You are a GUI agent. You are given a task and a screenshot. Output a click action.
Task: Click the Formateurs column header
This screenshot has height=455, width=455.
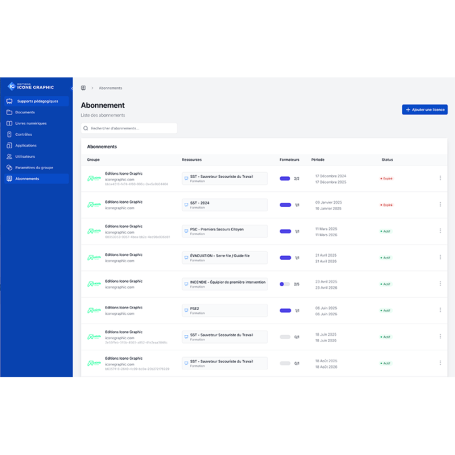click(x=289, y=160)
